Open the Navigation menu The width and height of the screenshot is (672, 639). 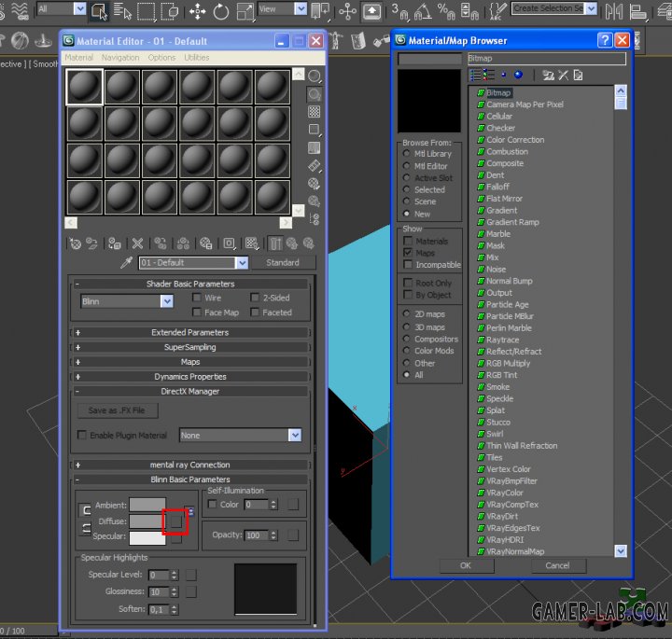point(120,58)
